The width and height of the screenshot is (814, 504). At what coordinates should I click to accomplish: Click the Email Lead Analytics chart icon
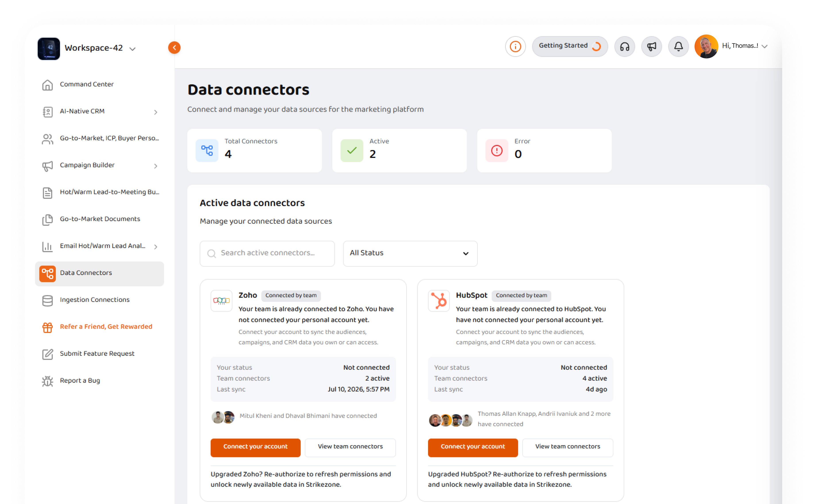pos(47,247)
